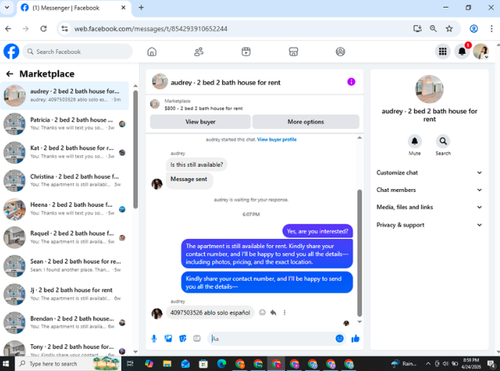Open Sean conversation in list
500x371 pixels.
65,266
